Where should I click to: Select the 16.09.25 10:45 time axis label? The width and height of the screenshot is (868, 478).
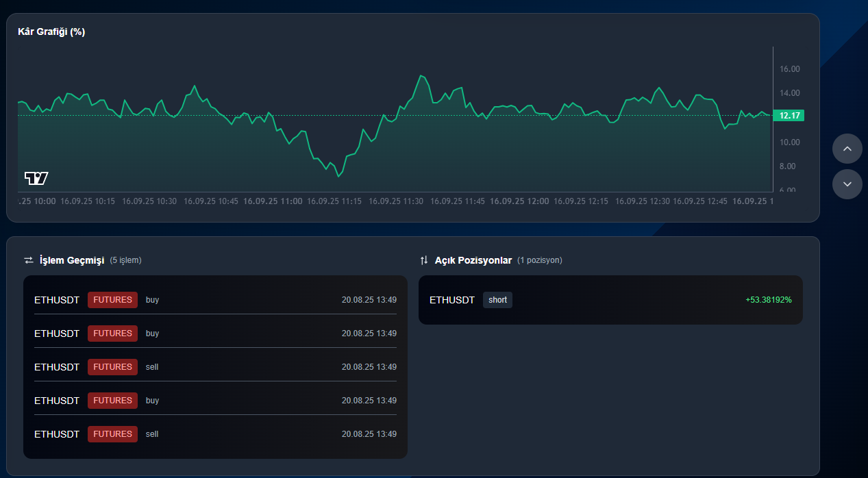211,201
